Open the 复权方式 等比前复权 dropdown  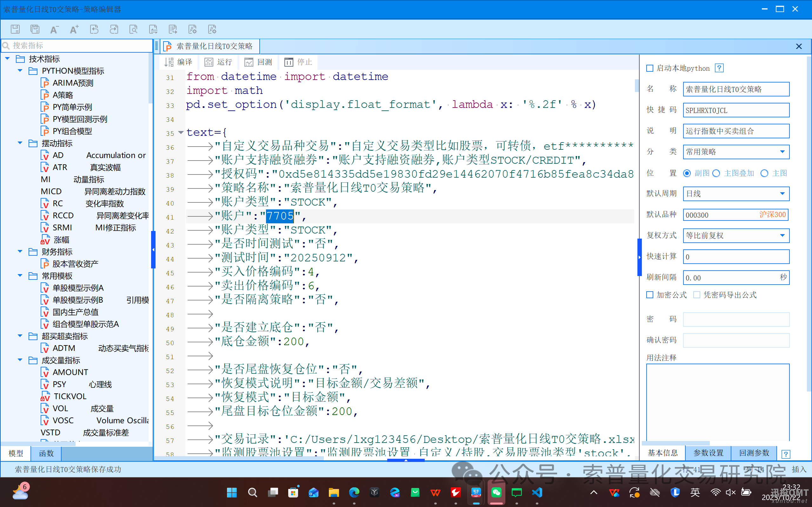pos(782,235)
